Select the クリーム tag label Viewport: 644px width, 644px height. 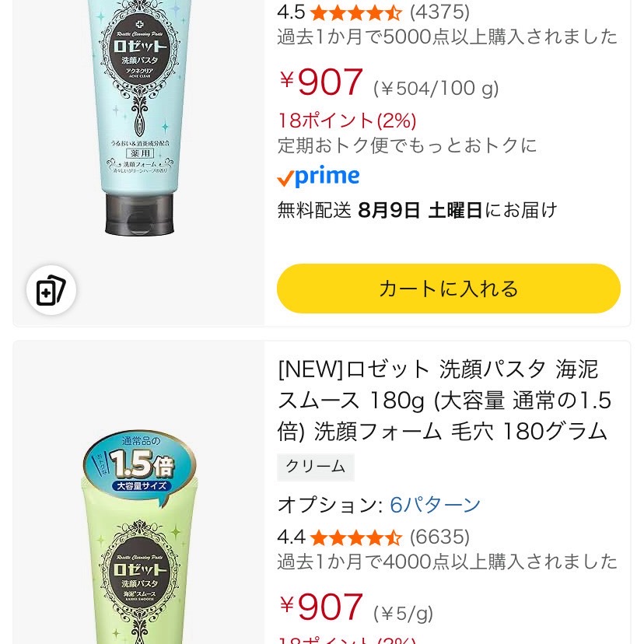(316, 467)
